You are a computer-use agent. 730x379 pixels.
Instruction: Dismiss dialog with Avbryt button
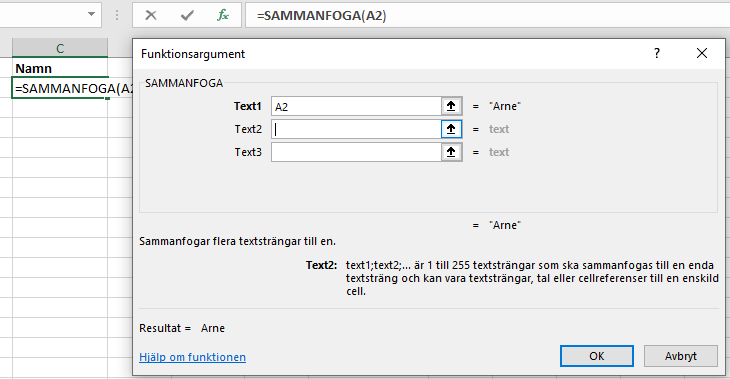681,356
